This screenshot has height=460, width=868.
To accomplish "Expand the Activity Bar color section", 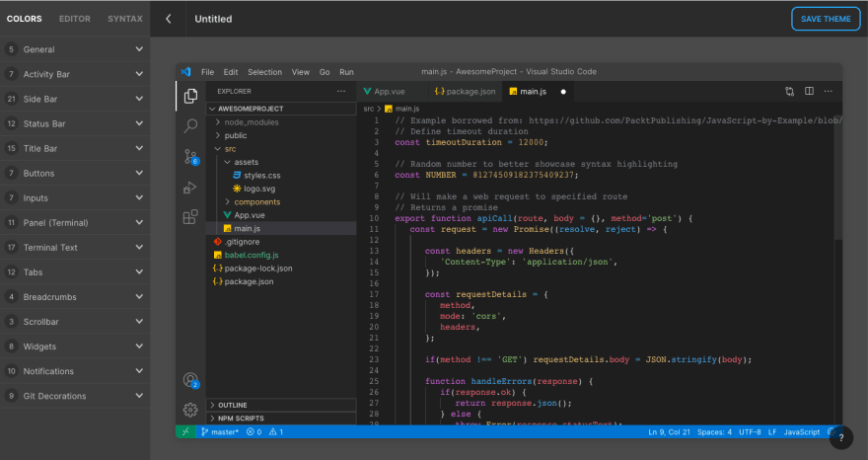I will click(75, 74).
